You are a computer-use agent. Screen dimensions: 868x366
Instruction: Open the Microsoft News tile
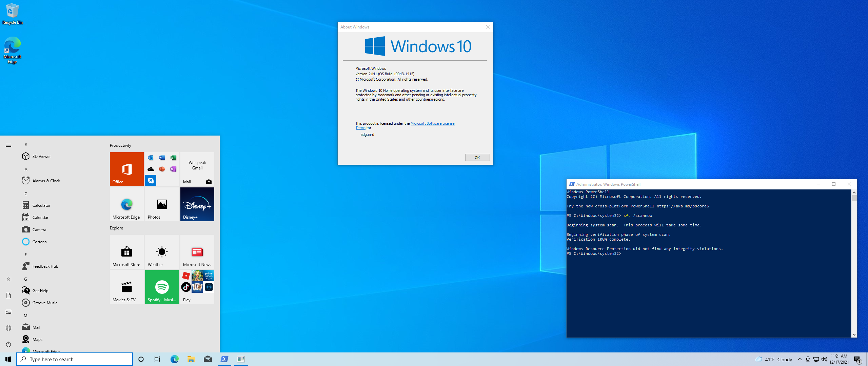[x=197, y=251]
